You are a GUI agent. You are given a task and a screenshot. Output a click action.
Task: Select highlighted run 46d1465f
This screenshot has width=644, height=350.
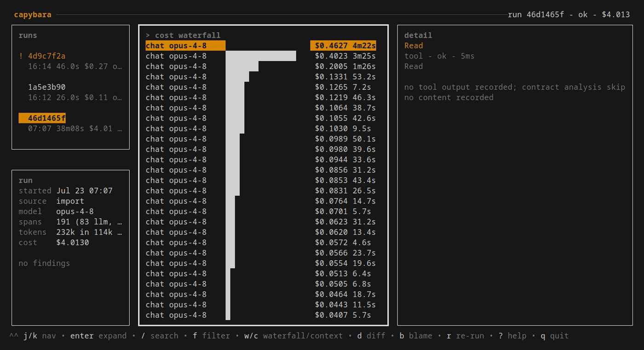pos(42,118)
